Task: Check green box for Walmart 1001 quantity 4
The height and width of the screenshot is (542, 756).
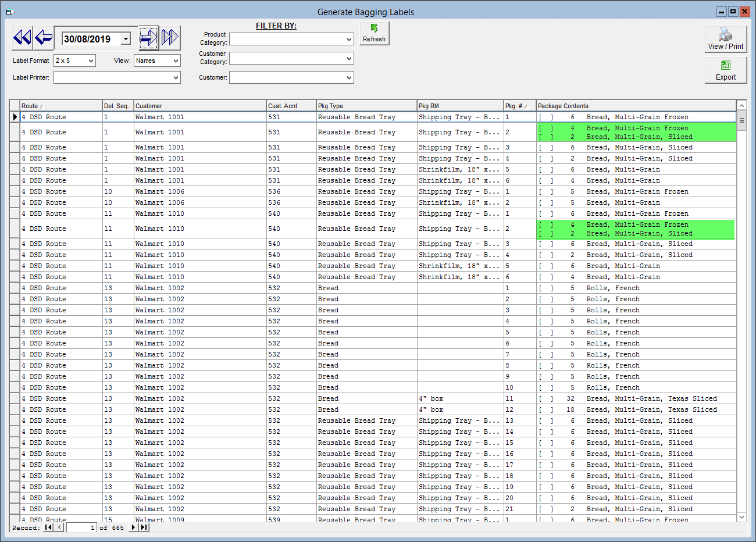Action: tap(545, 128)
